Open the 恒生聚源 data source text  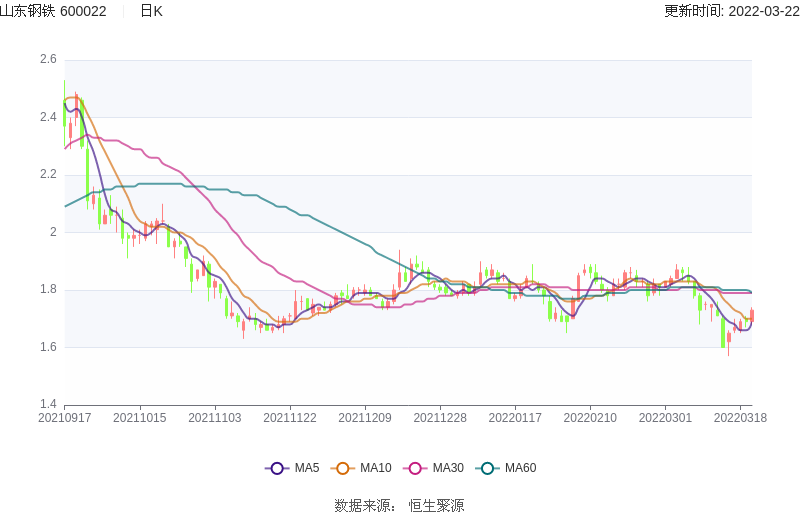(x=436, y=506)
